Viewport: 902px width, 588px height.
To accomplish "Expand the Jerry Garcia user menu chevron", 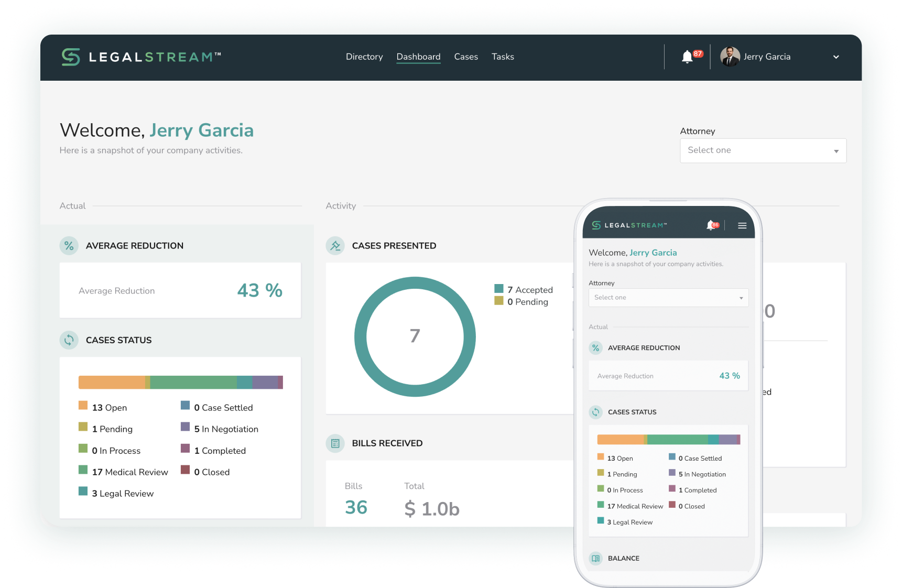I will pos(836,57).
